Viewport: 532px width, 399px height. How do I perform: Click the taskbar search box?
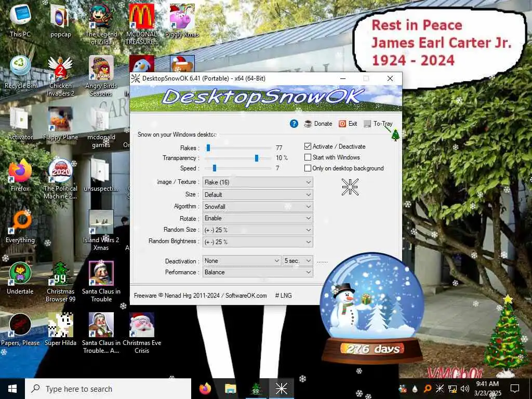click(x=108, y=389)
